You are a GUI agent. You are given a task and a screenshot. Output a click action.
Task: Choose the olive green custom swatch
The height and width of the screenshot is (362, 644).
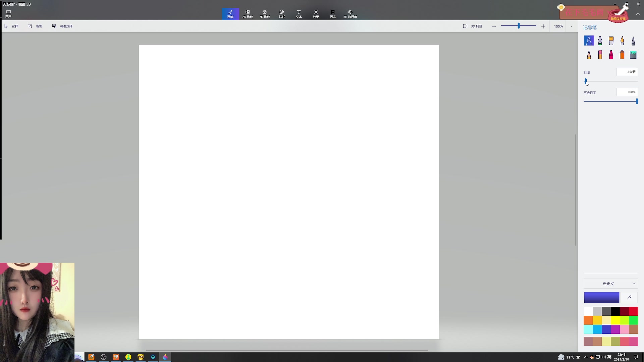click(615, 341)
